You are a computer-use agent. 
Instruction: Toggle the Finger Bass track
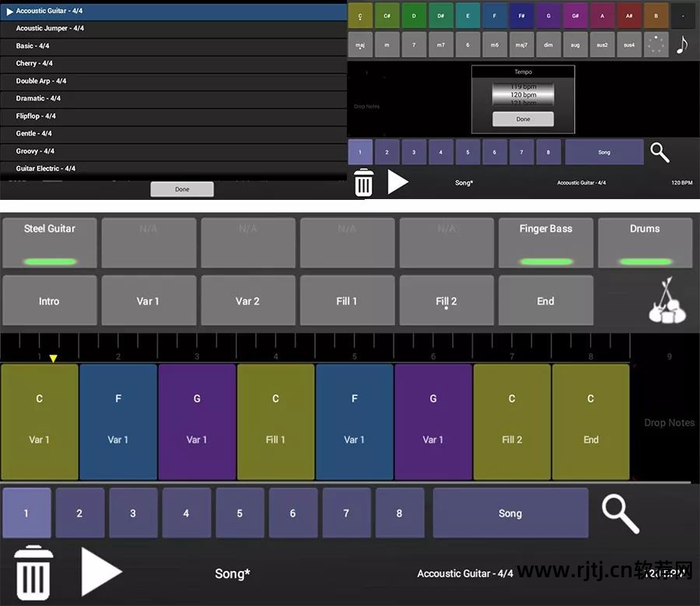click(x=545, y=243)
